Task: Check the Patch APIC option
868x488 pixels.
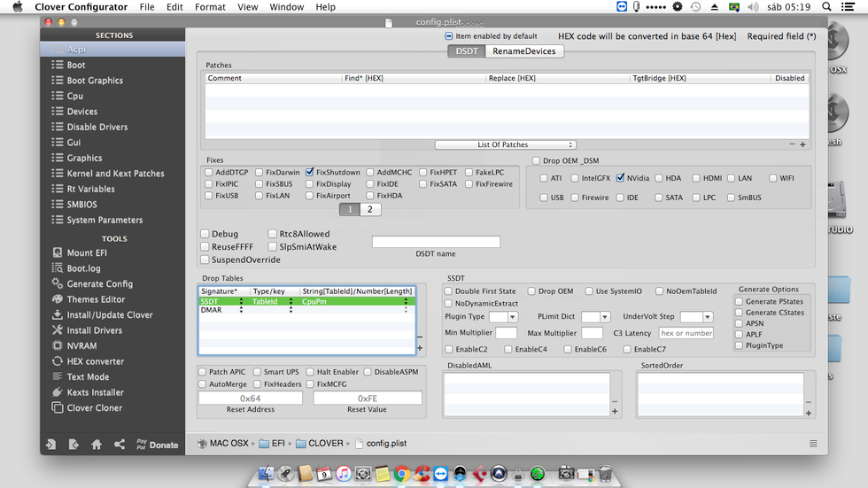Action: click(203, 372)
